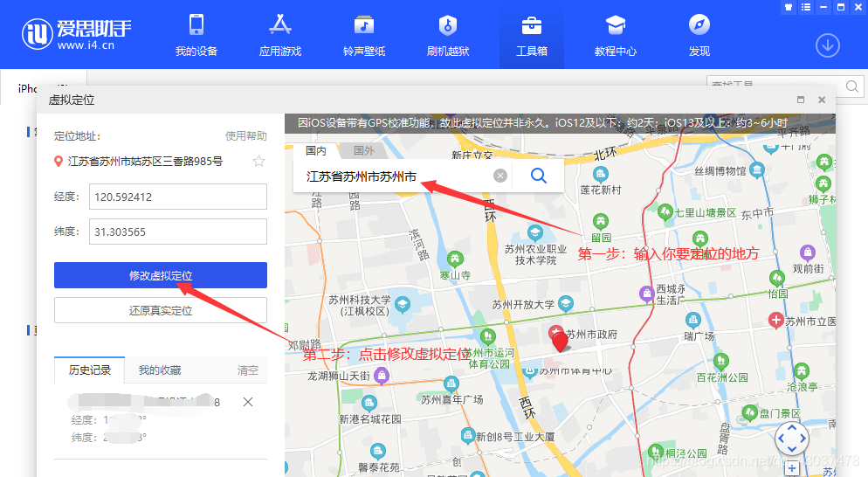This screenshot has width=868, height=477.
Task: Favorite the current address with the star
Action: click(258, 162)
